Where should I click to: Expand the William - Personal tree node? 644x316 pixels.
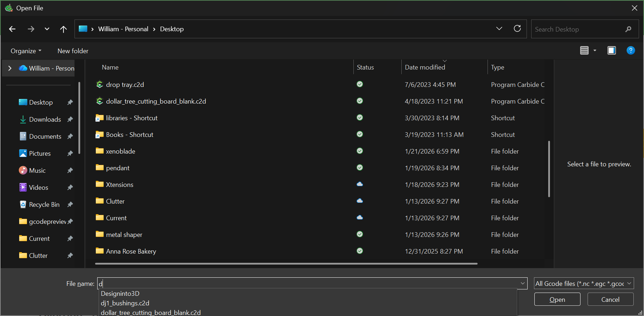tap(10, 68)
